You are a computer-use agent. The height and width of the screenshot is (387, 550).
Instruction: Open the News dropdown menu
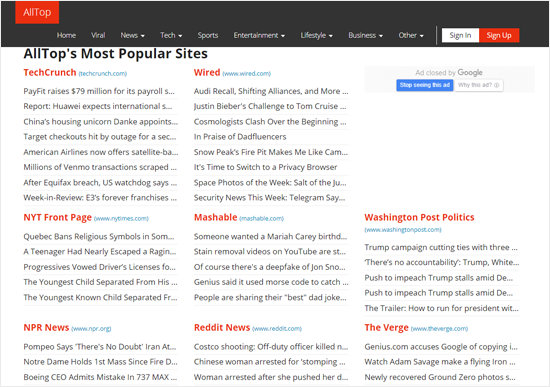(132, 35)
